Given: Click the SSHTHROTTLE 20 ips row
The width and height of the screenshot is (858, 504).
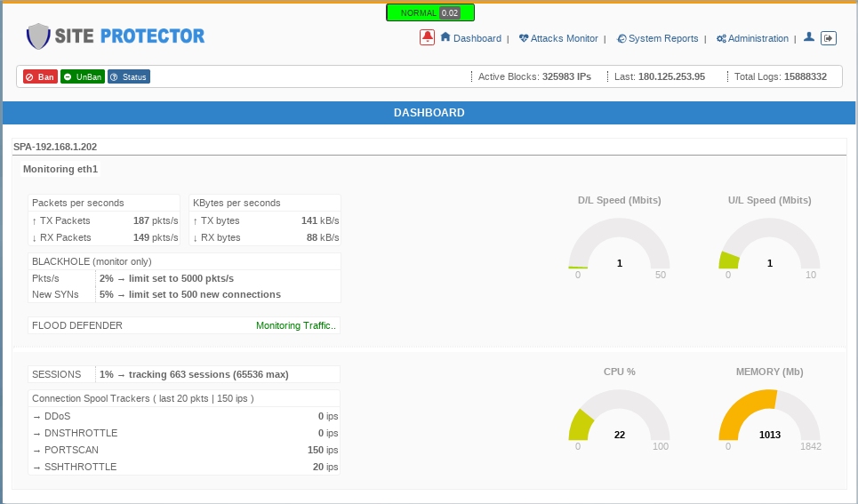Looking at the screenshot, I should click(x=184, y=467).
